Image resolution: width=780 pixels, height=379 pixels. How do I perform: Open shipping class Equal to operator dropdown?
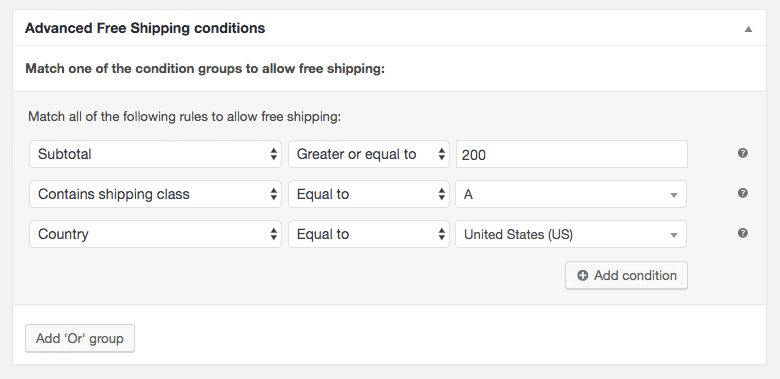369,194
